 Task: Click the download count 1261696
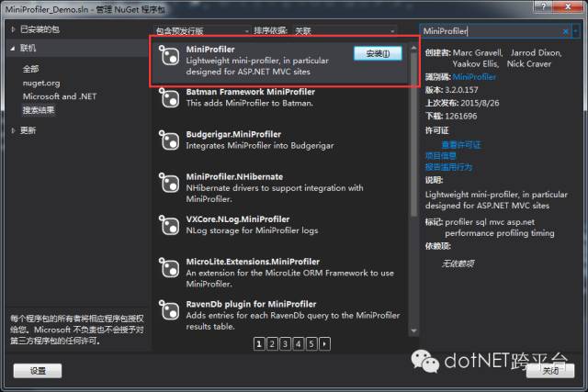pyautogui.click(x=461, y=117)
